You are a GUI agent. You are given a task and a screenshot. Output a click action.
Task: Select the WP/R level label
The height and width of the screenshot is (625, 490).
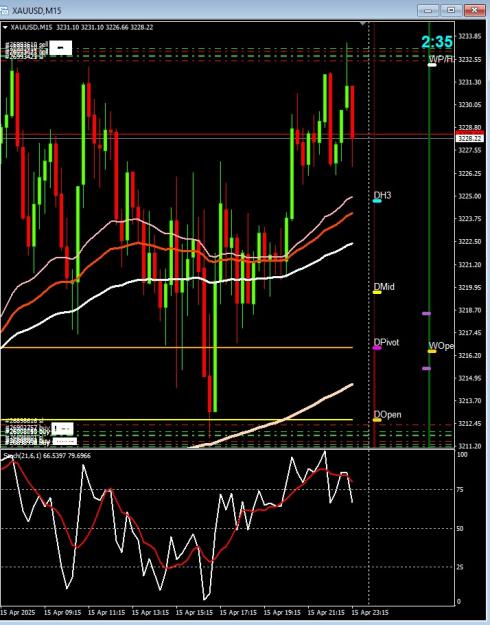tap(441, 59)
